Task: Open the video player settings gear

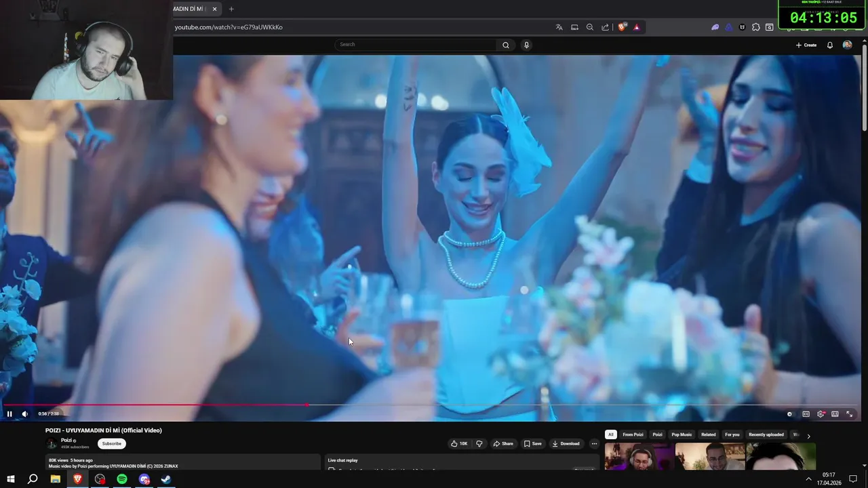Action: (x=821, y=413)
